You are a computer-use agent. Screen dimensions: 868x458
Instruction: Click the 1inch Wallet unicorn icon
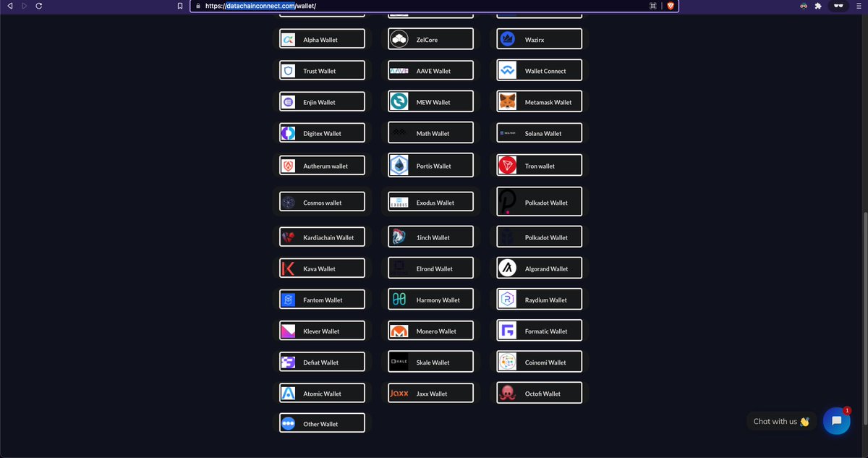coord(399,237)
